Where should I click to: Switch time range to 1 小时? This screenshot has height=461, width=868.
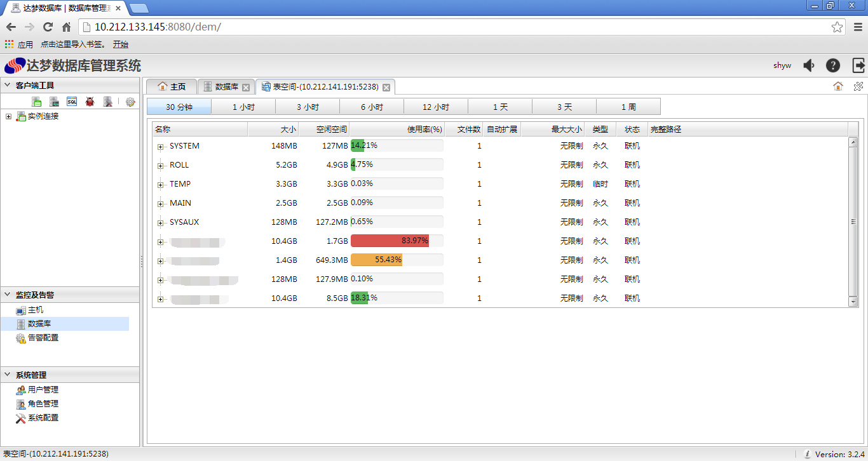point(243,107)
